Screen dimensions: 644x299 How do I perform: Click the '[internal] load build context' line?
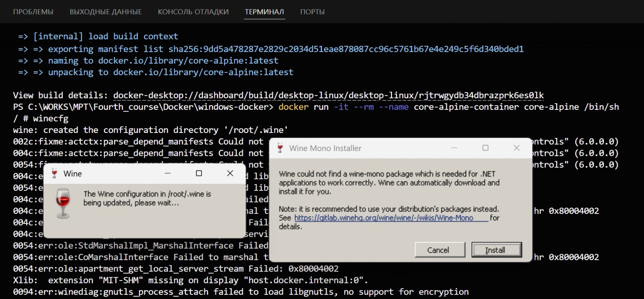[98, 36]
